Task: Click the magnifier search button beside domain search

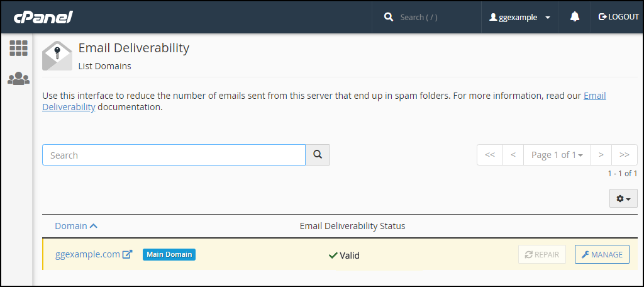Action: pos(318,155)
